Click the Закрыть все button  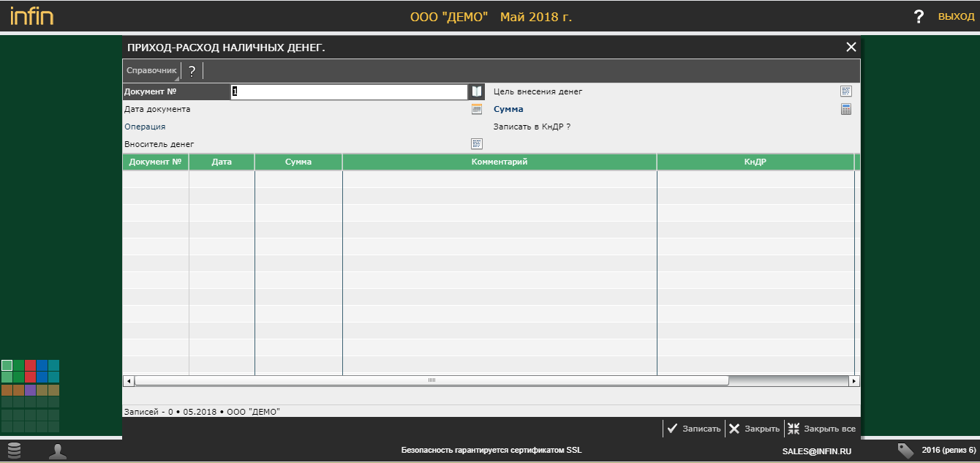[x=821, y=429]
